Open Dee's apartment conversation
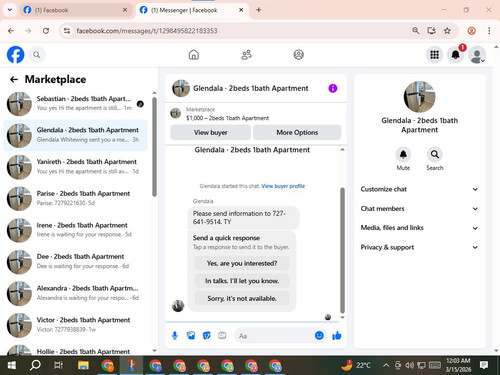This screenshot has width=500, height=375. tap(75, 262)
